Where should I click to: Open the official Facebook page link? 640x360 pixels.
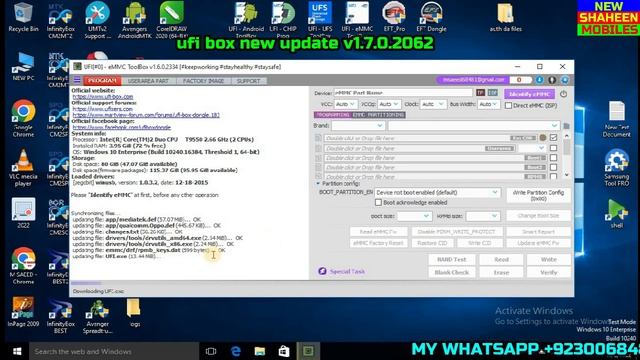[122, 127]
